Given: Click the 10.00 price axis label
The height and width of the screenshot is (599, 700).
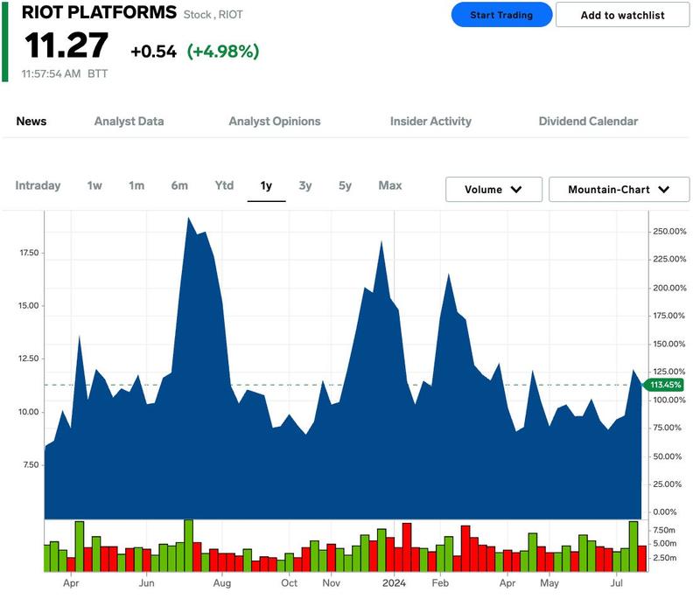Looking at the screenshot, I should [x=29, y=412].
